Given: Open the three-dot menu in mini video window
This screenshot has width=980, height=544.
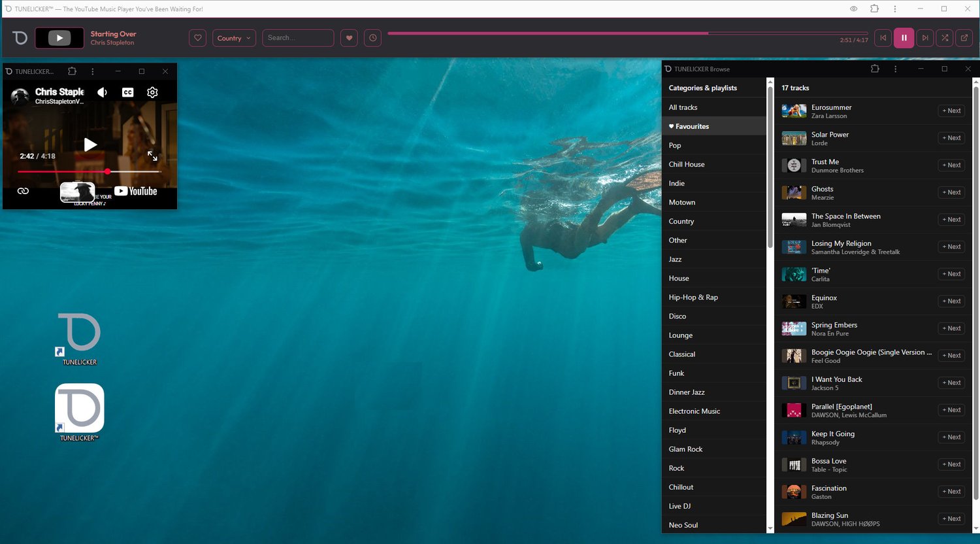Looking at the screenshot, I should [93, 71].
